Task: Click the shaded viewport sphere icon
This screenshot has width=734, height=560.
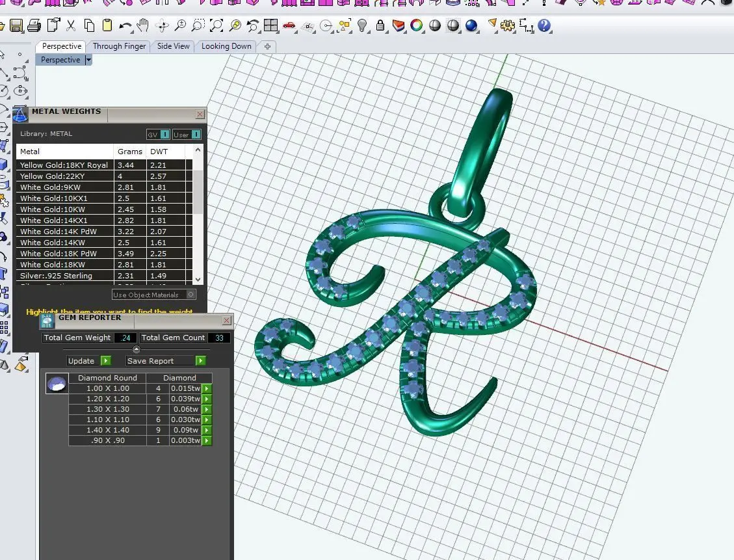Action: pyautogui.click(x=435, y=25)
